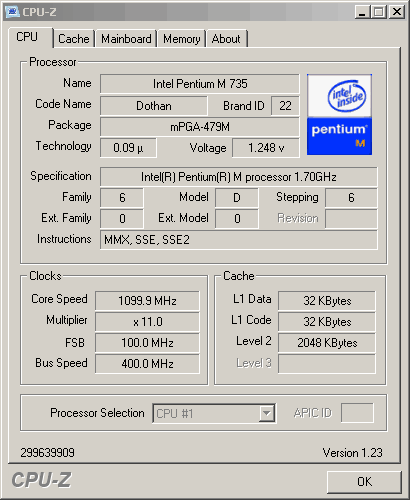410x500 pixels.
Task: Click the Name field Intel Pentium M 735
Action: point(200,84)
